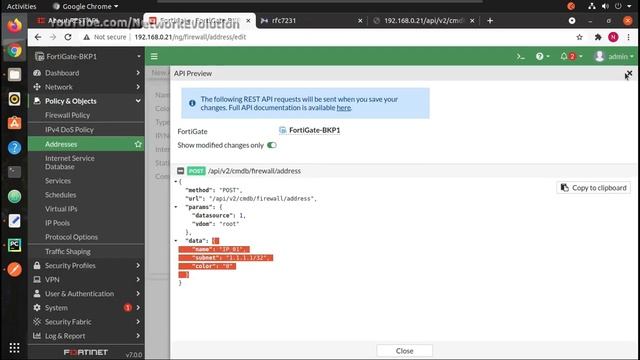
Task: Open the admin user menu
Action: pos(613,56)
